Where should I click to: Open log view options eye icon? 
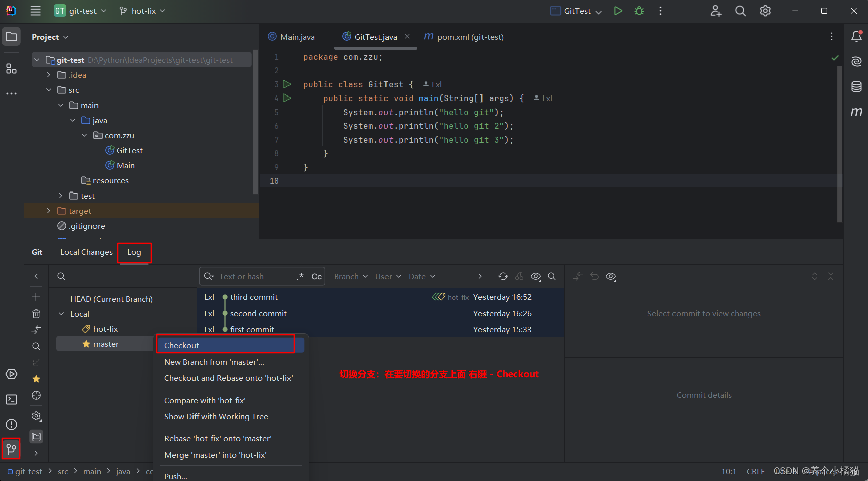click(x=536, y=276)
